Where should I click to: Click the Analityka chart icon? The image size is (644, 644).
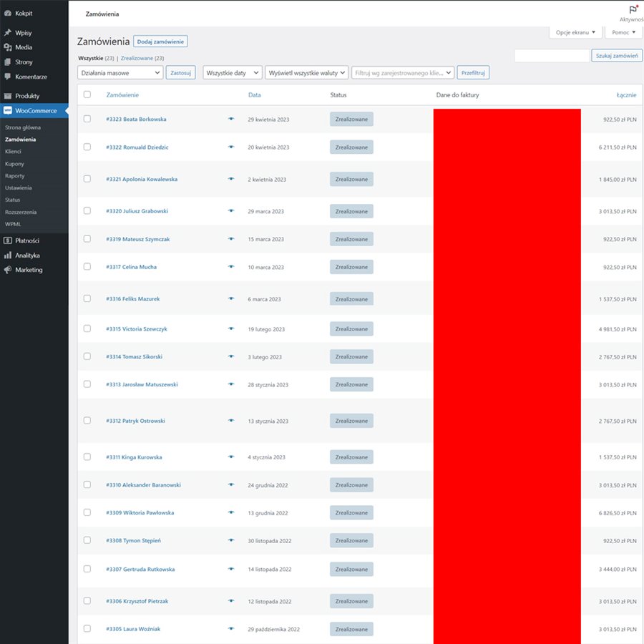(x=8, y=255)
